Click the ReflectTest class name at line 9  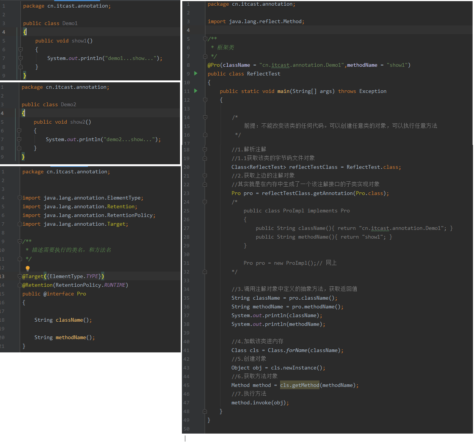click(x=263, y=74)
